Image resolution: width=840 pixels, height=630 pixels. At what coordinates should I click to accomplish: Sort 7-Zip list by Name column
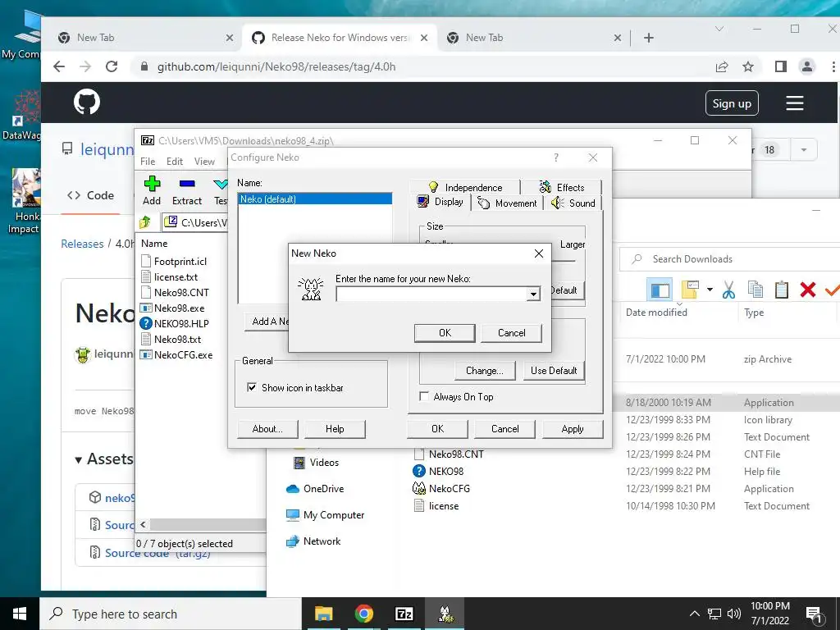tap(154, 243)
